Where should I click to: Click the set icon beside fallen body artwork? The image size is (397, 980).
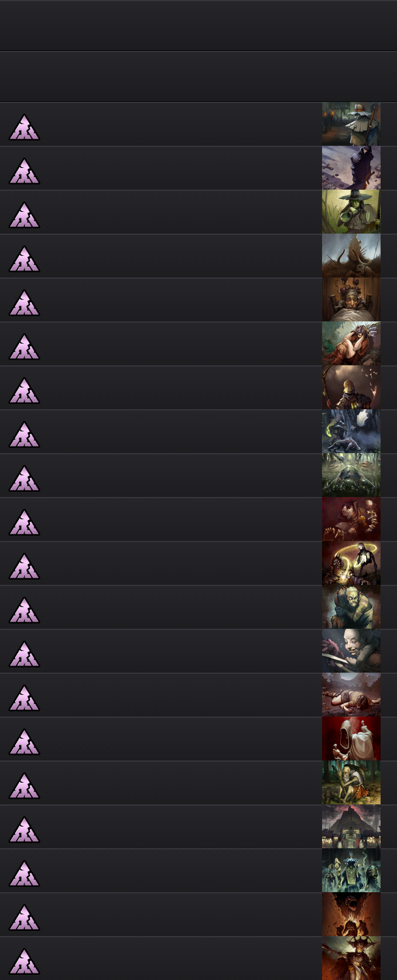tap(24, 698)
